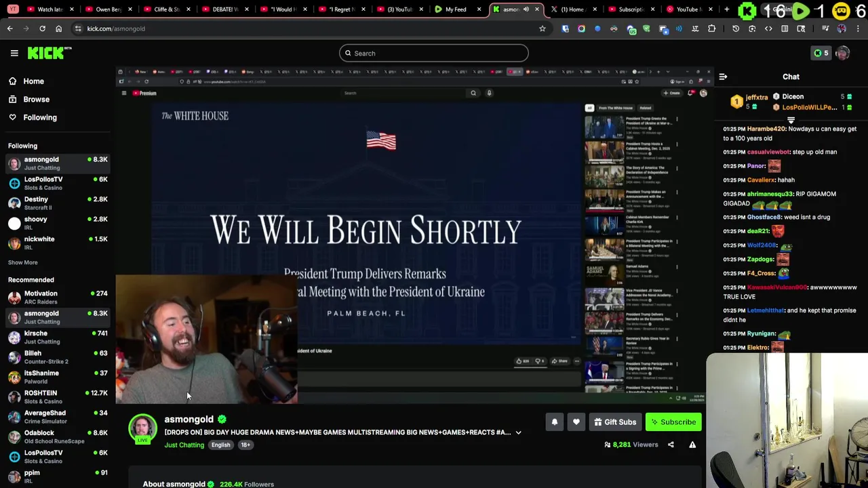
Task: Click chat user Haramba420's name
Action: click(x=768, y=129)
